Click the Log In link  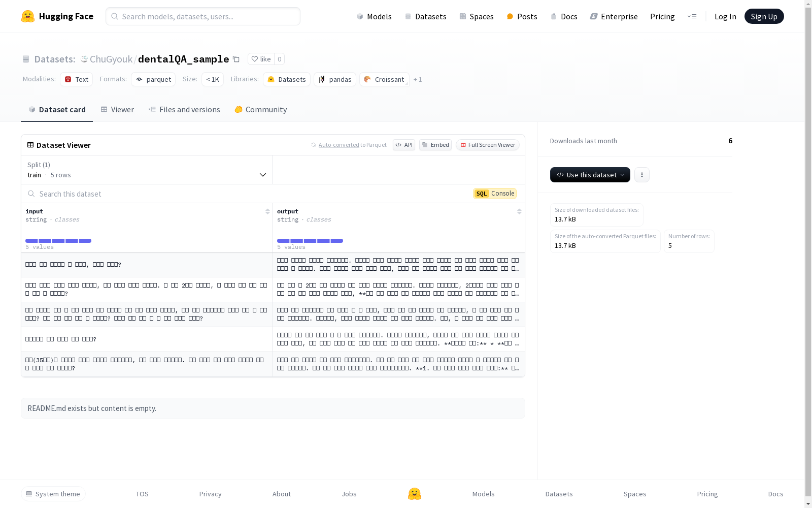click(x=725, y=16)
